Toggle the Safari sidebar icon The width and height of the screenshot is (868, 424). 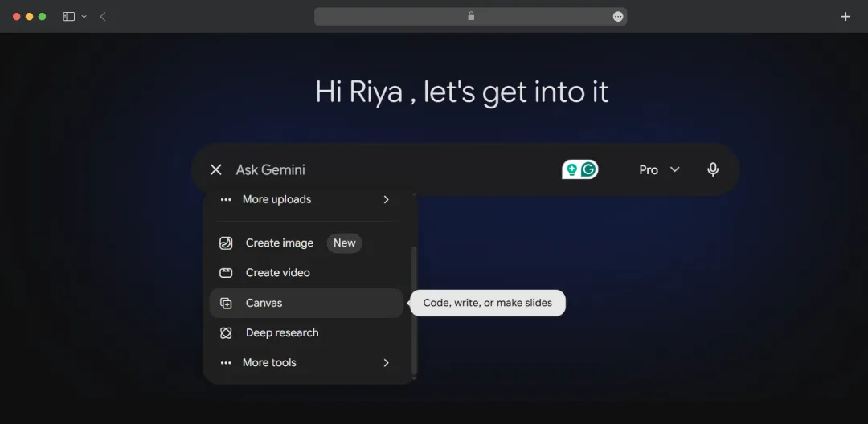tap(68, 17)
